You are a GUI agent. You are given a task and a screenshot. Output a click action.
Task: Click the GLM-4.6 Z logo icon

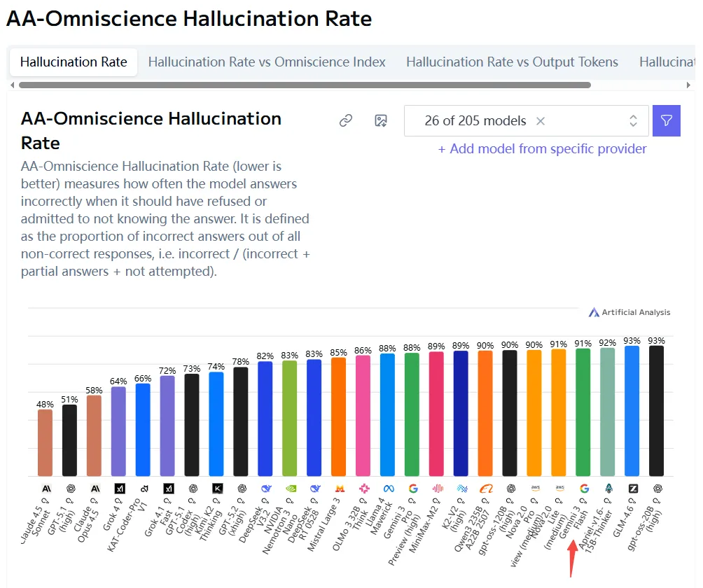click(632, 489)
